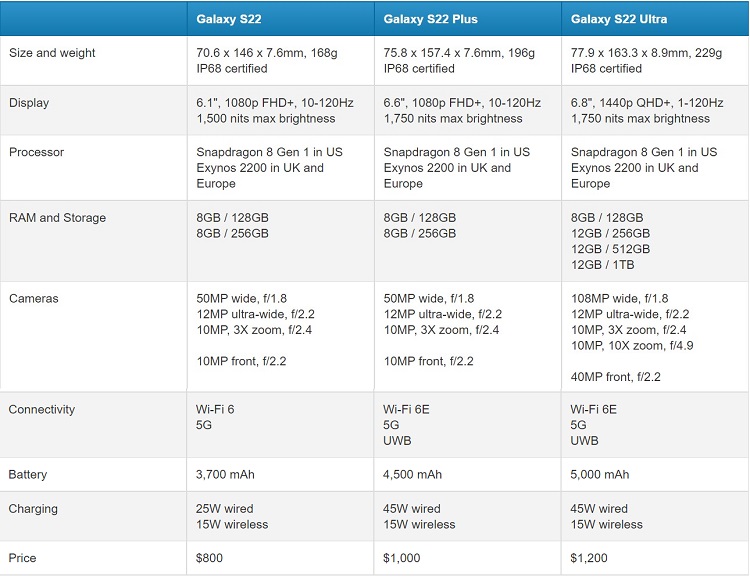Select the Battery row label

pyautogui.click(x=28, y=475)
